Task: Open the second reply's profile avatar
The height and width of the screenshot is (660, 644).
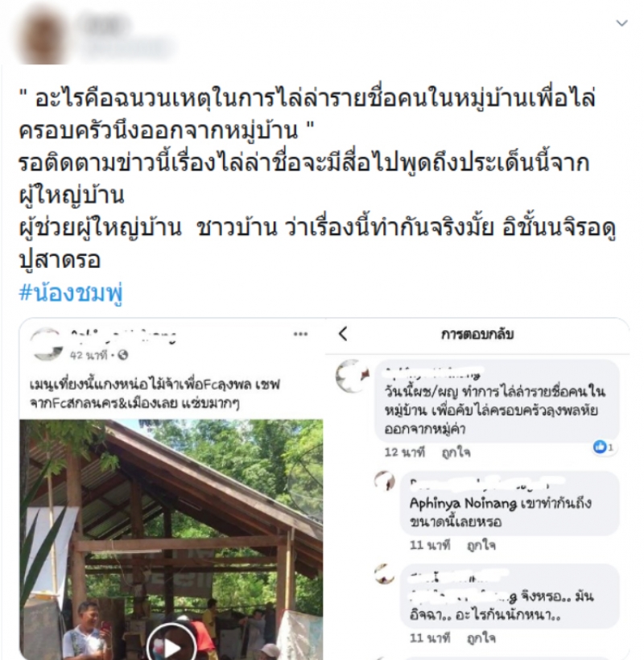Action: click(x=385, y=481)
